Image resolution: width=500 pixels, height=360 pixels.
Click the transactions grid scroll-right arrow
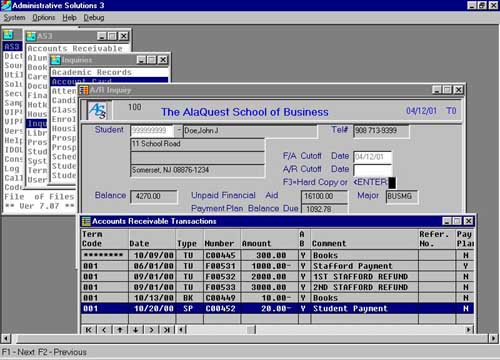[x=469, y=330]
